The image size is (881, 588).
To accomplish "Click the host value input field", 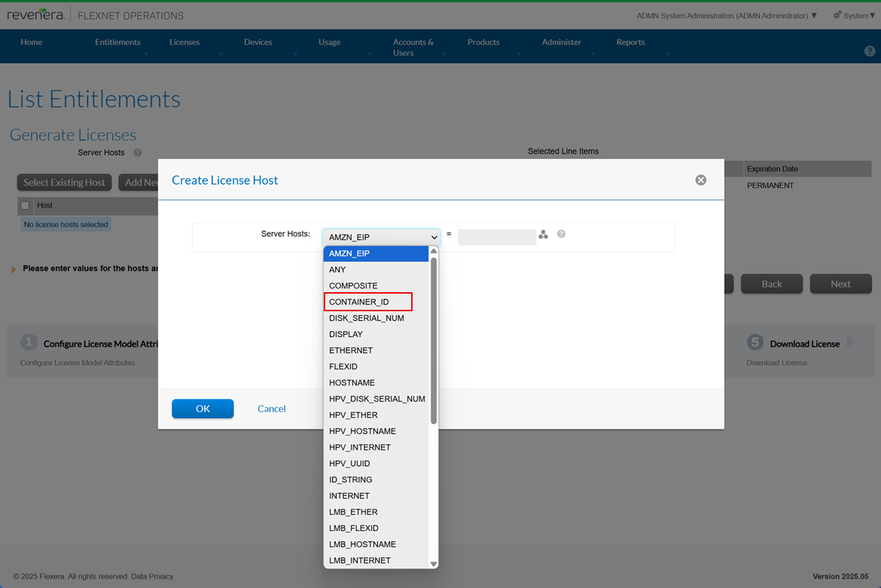I will click(x=496, y=237).
